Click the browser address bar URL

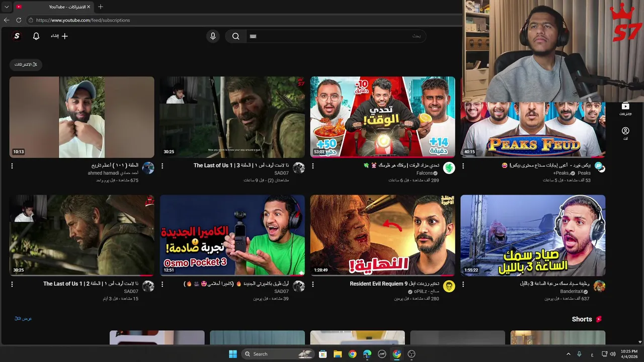pos(83,20)
